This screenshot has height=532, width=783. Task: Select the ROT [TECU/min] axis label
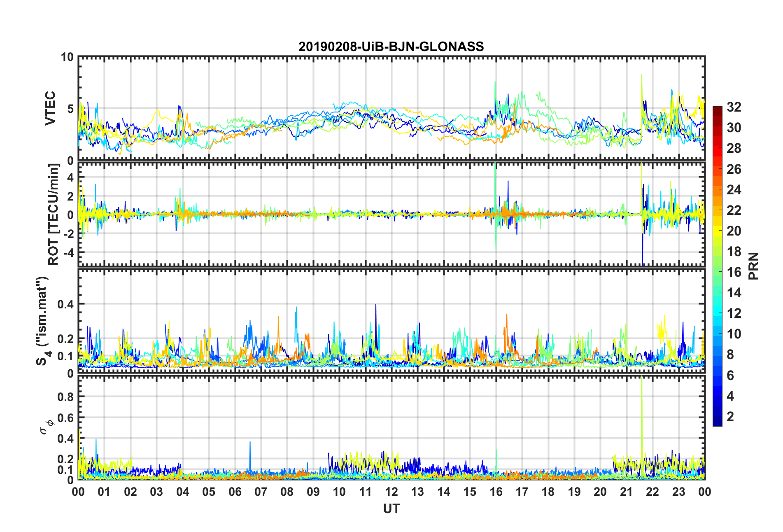[54, 214]
